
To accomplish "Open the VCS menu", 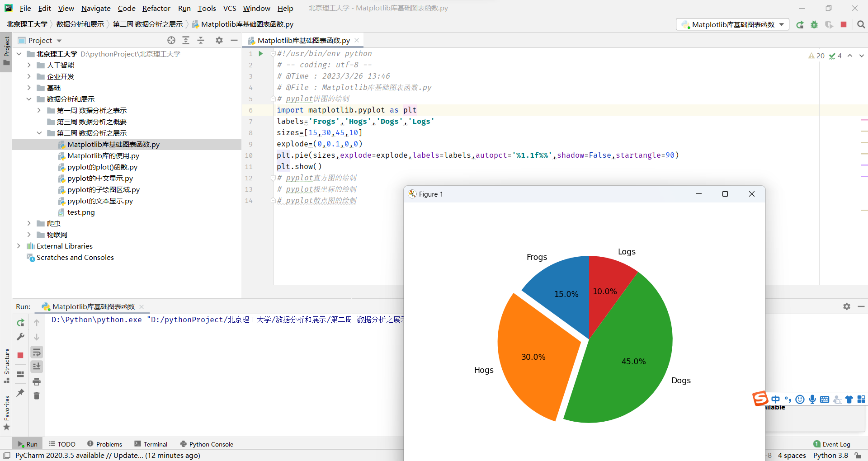I will (x=230, y=8).
